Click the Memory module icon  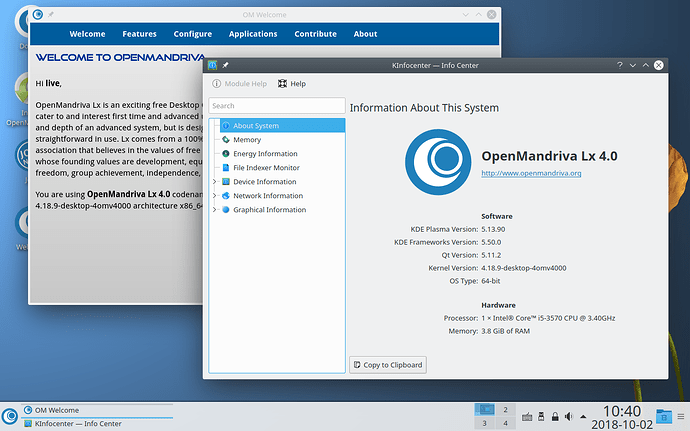pyautogui.click(x=226, y=140)
